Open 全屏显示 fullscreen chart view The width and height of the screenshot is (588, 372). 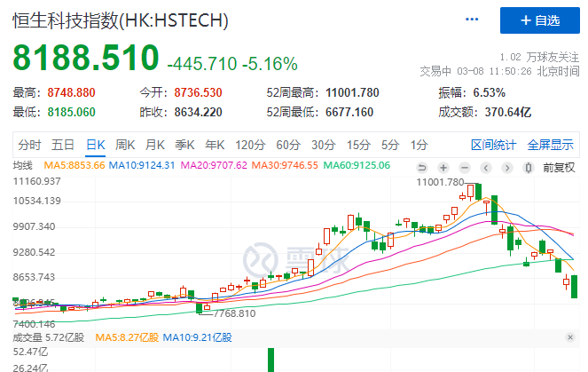[x=550, y=145]
